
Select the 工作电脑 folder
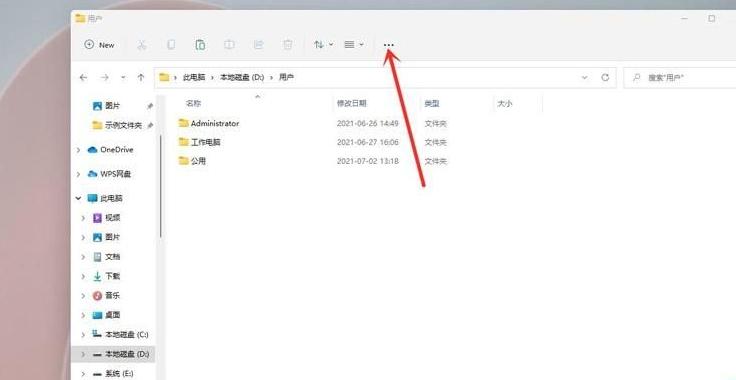[x=206, y=142]
